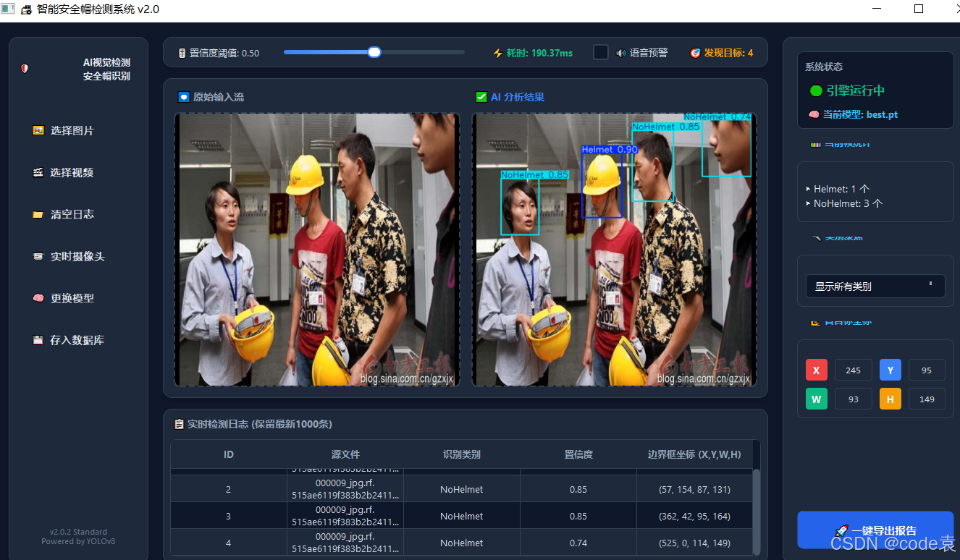This screenshot has width=960, height=560.
Task: Click the ID cell of log row 4
Action: [229, 543]
